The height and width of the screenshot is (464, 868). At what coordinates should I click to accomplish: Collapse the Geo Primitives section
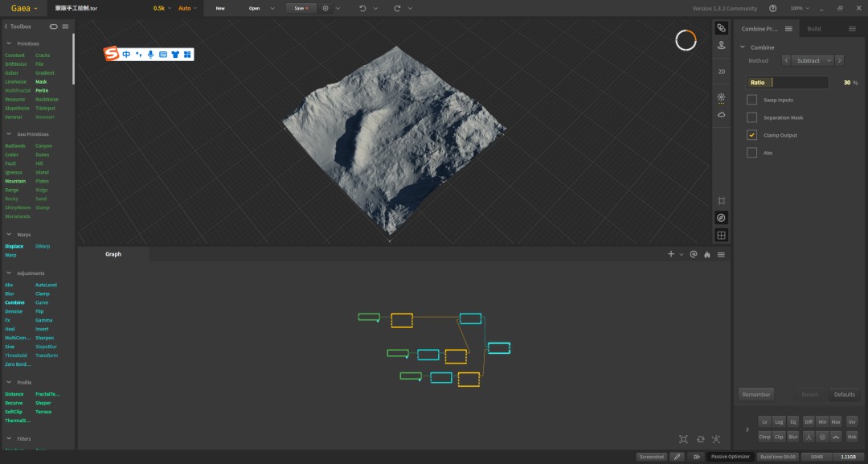(9, 134)
